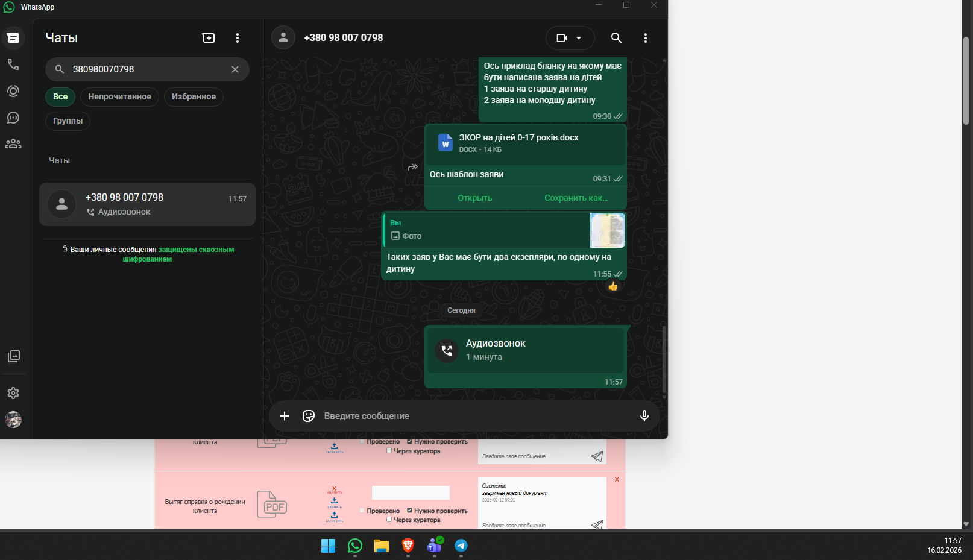
Task: Select the Группы chat filter
Action: (x=68, y=121)
